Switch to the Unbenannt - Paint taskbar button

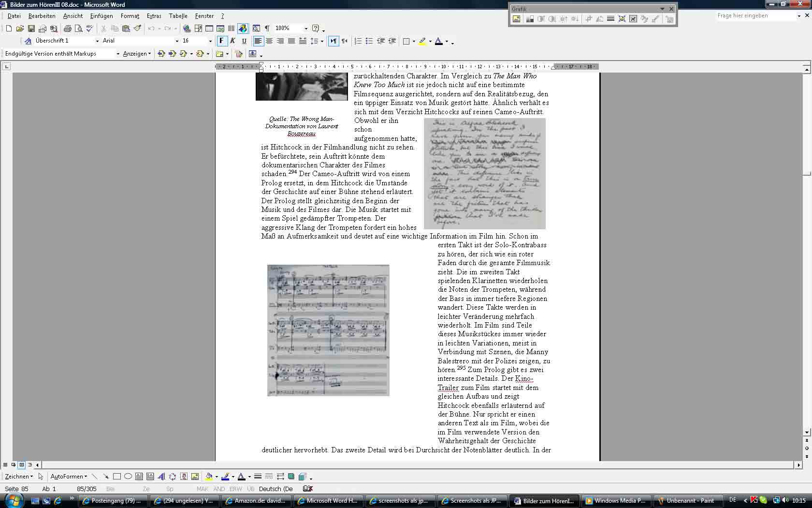pos(688,501)
